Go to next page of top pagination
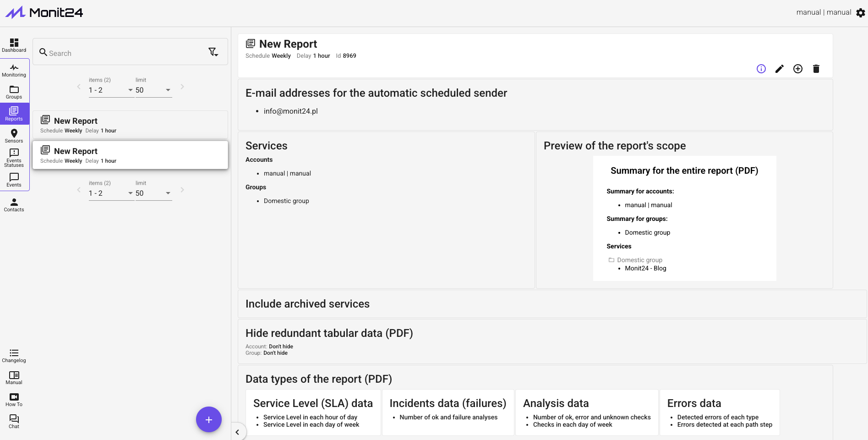This screenshot has width=868, height=440. click(182, 87)
